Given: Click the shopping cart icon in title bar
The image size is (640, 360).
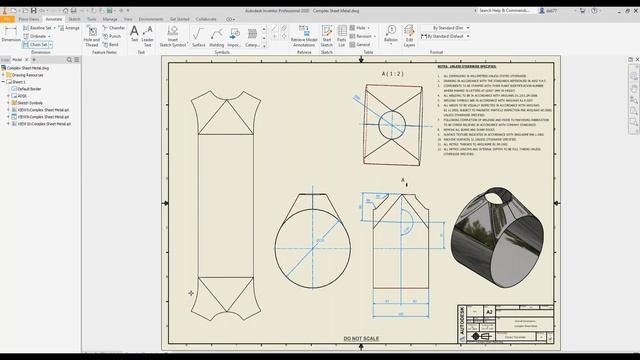Looking at the screenshot, I should click(583, 11).
